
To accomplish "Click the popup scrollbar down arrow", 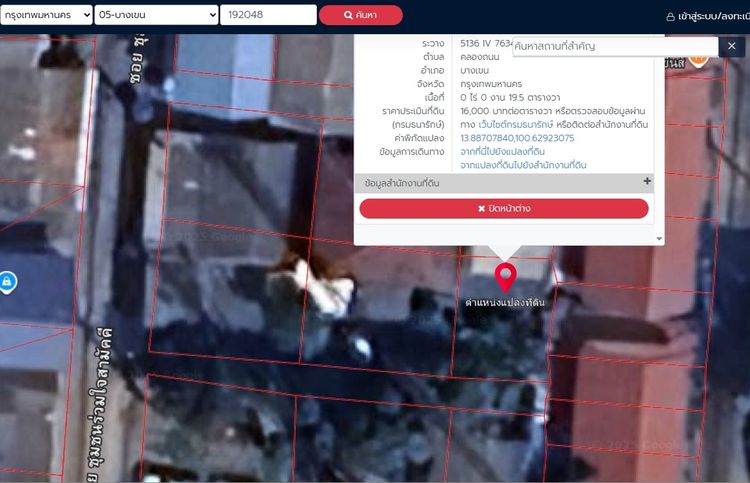I will [659, 239].
